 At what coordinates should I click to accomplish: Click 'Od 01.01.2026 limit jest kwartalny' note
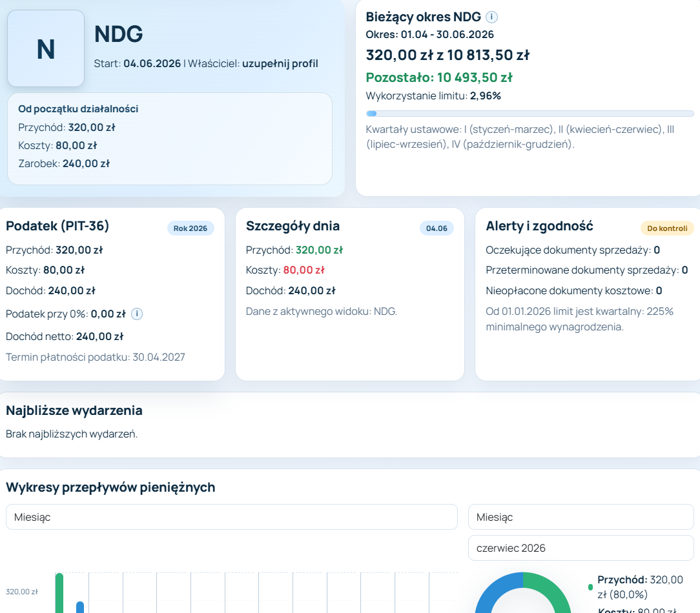579,319
